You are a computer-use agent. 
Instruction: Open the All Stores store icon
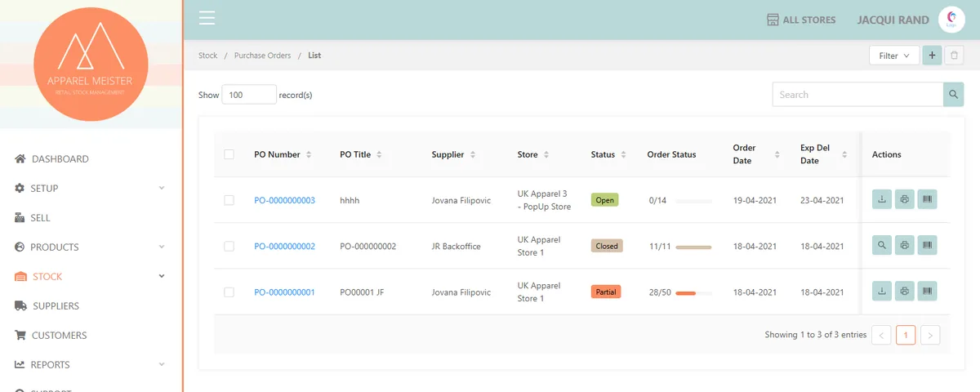click(x=773, y=20)
